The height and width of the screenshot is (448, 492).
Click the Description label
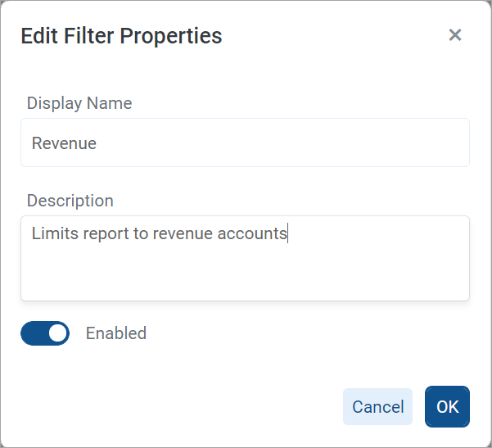point(70,201)
